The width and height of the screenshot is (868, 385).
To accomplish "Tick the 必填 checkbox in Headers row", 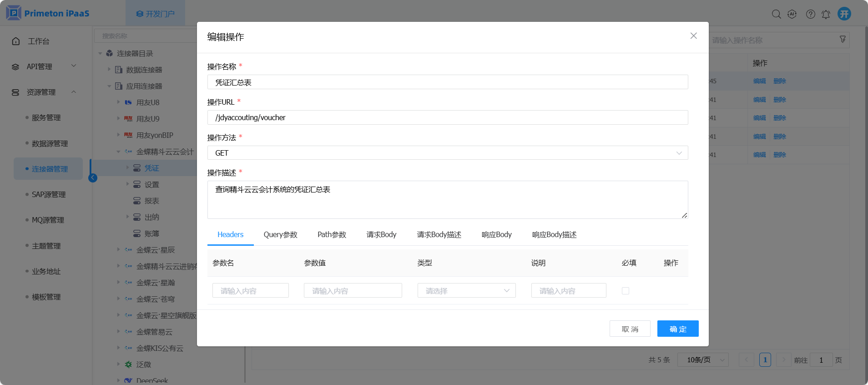I will coord(625,291).
